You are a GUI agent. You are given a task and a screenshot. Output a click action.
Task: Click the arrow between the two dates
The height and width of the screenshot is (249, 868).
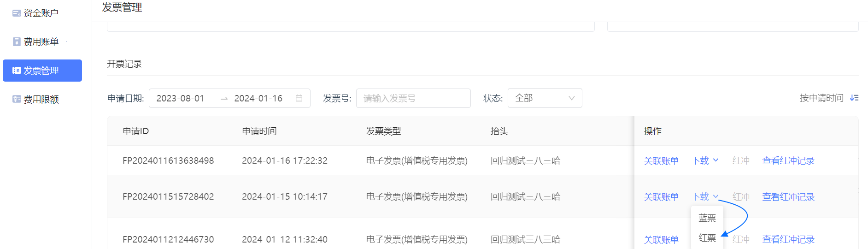click(224, 99)
